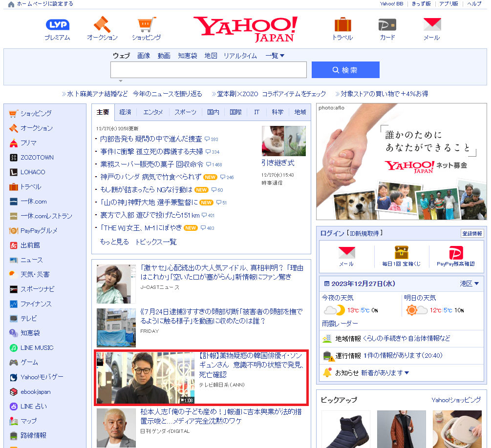Switch to 経済 news tab
Image resolution: width=491 pixels, height=448 pixels.
125,112
